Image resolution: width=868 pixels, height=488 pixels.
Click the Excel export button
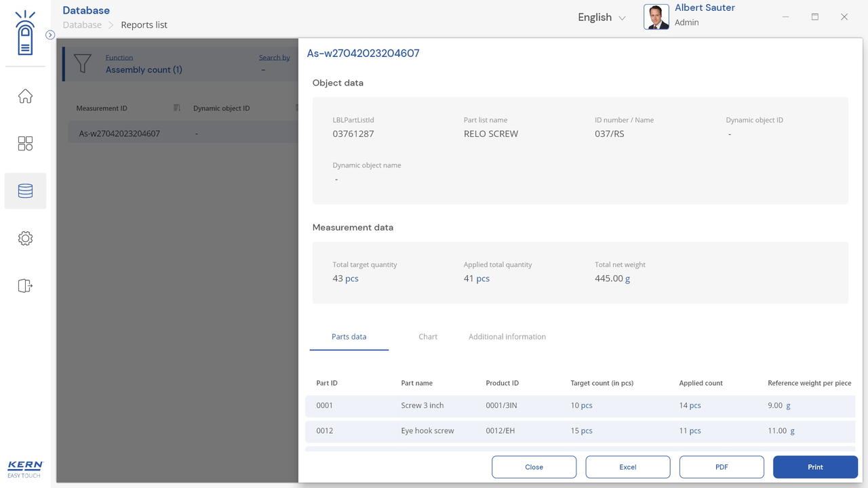[628, 467]
